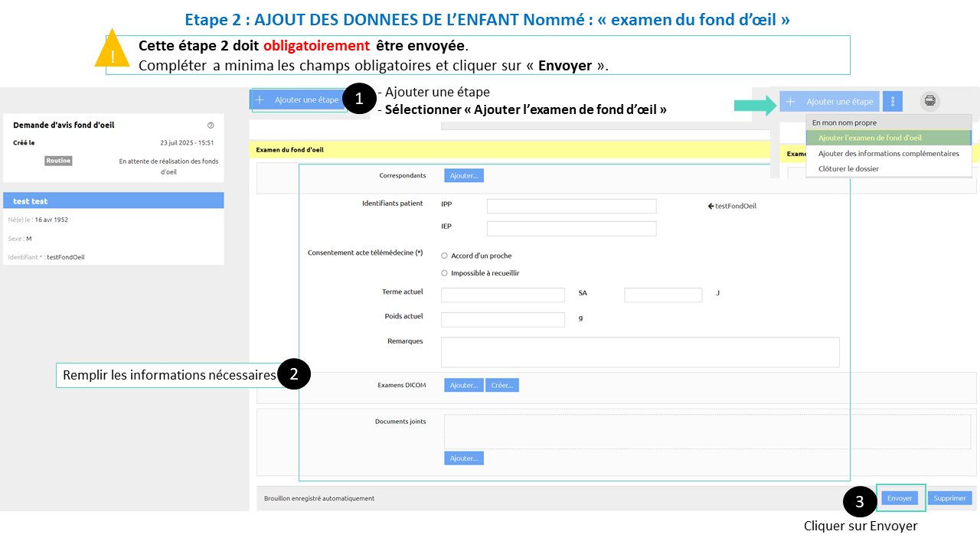Select Clôturer le dossier menu entry
This screenshot has width=980, height=551.
click(x=848, y=168)
